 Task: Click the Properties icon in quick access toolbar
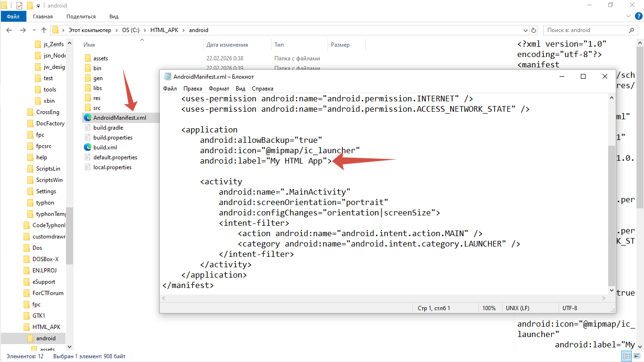click(x=19, y=6)
